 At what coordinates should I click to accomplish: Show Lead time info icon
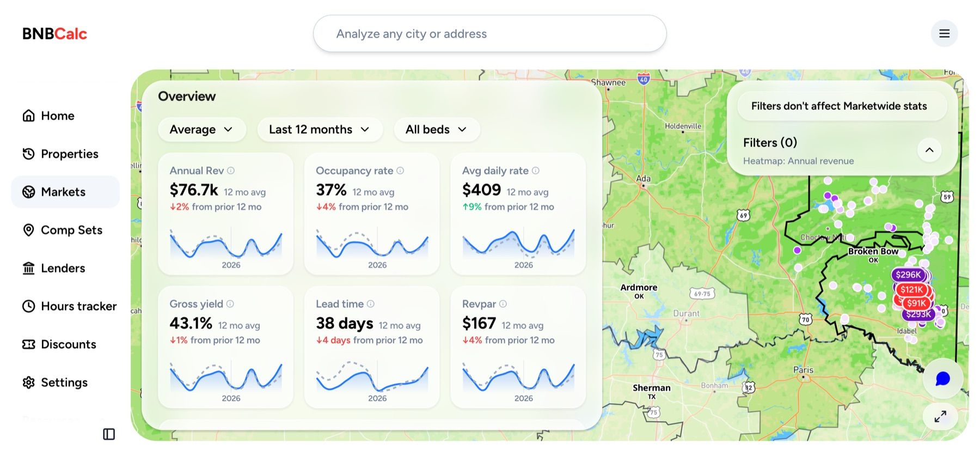point(371,304)
